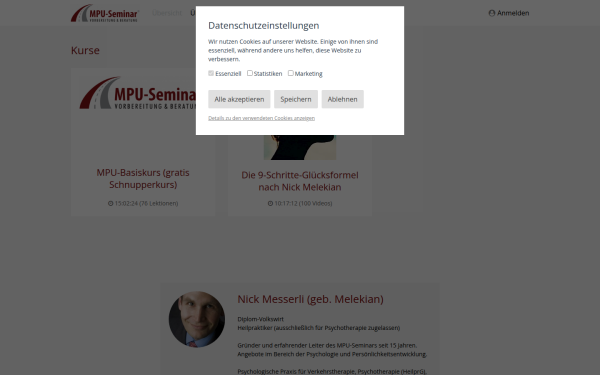Image resolution: width=600 pixels, height=375 pixels.
Task: Enable the Marketing checkbox
Action: click(x=291, y=73)
